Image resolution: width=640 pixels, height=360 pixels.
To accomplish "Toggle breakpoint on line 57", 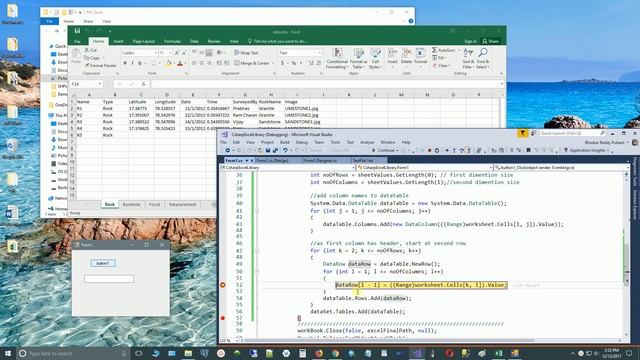I will point(223,318).
